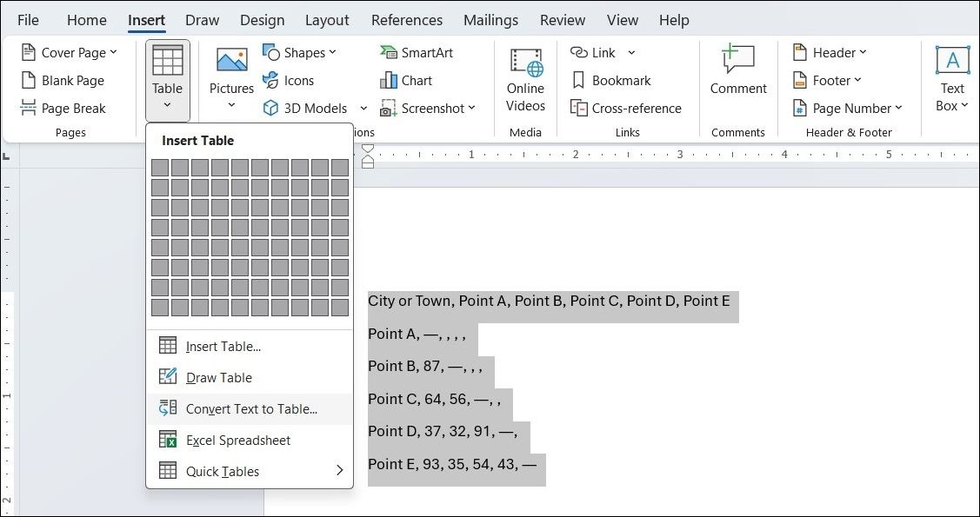The height and width of the screenshot is (517, 980).
Task: Click the line 'Point E, 93, 35, 54, 43, —'
Action: (x=452, y=464)
